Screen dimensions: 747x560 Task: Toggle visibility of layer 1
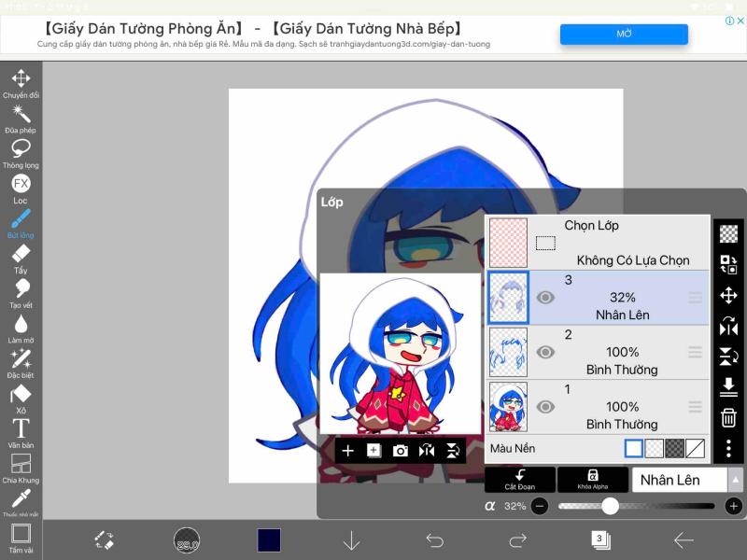[x=546, y=407]
